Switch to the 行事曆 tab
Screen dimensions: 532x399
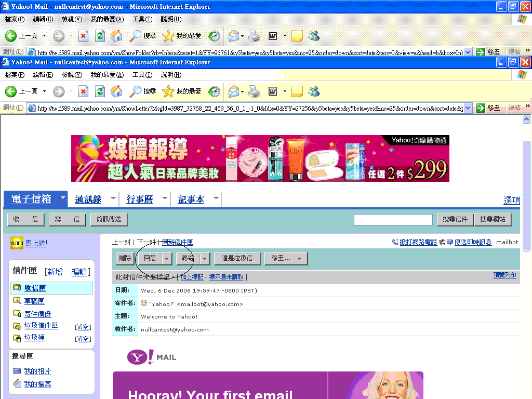[139, 199]
